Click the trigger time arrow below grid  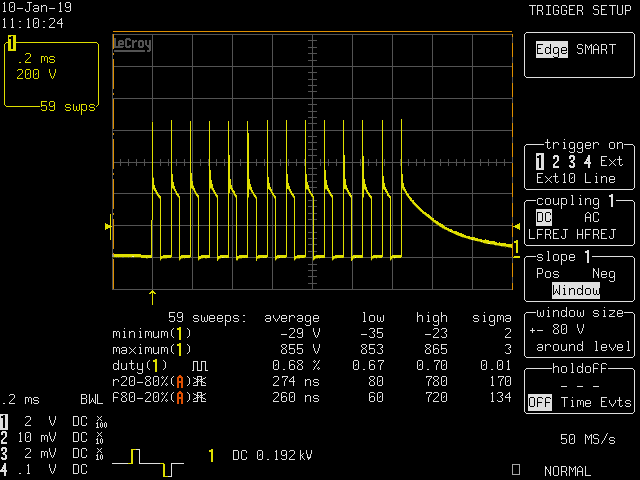point(153,298)
